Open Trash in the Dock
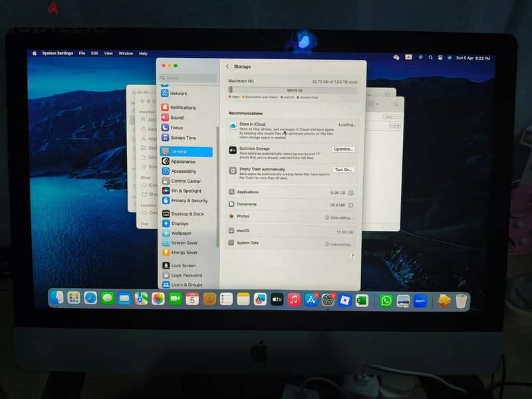532x399 pixels. pos(461,301)
